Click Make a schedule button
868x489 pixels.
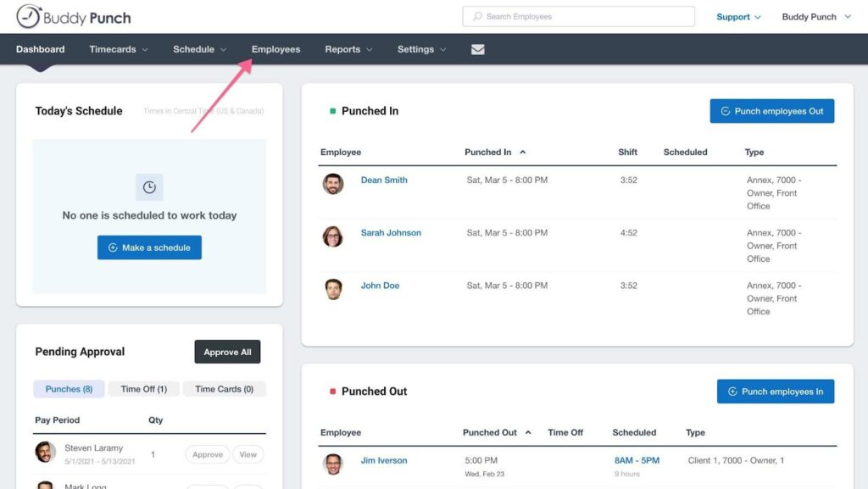pos(149,247)
